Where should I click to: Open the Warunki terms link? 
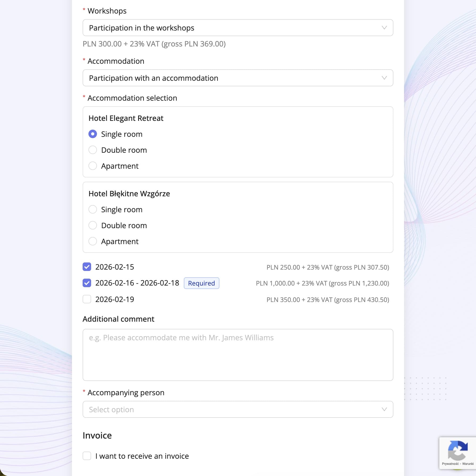[468, 464]
